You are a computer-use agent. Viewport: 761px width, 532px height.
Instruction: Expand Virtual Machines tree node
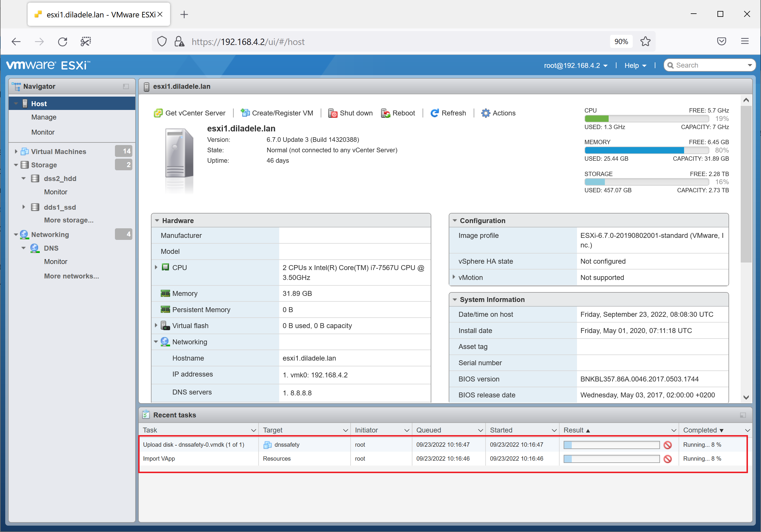[x=16, y=152]
